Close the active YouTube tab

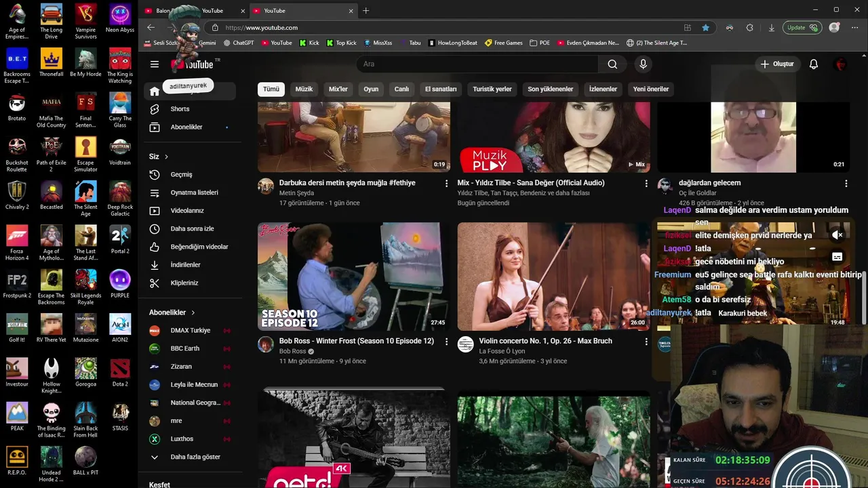point(351,11)
